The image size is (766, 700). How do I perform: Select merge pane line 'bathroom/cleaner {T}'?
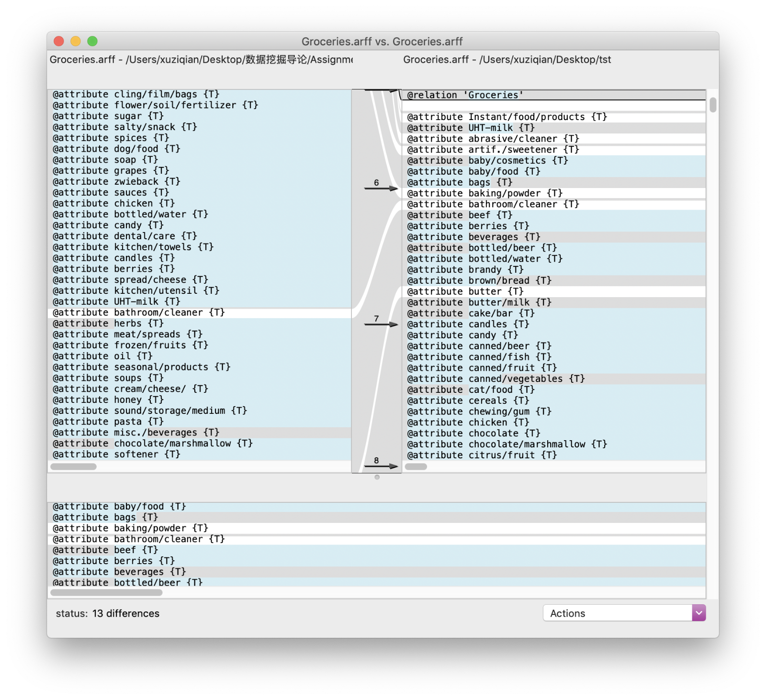click(377, 539)
